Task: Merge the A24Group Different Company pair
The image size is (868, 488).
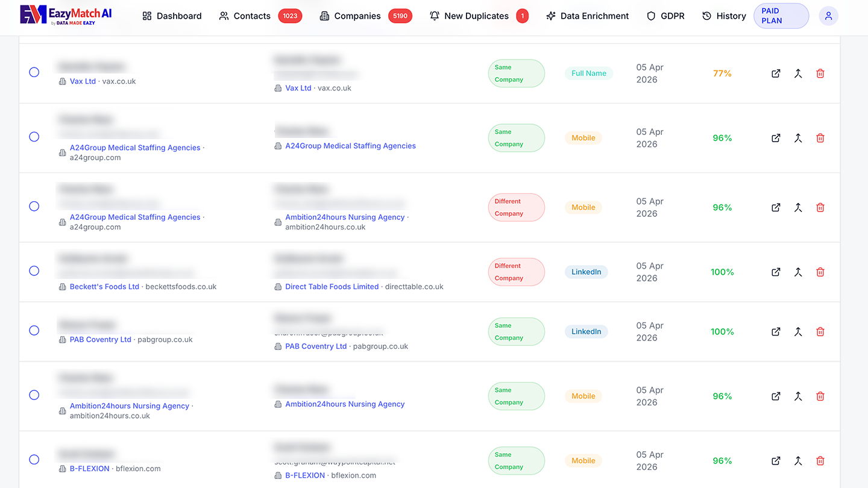Action: [x=798, y=207]
